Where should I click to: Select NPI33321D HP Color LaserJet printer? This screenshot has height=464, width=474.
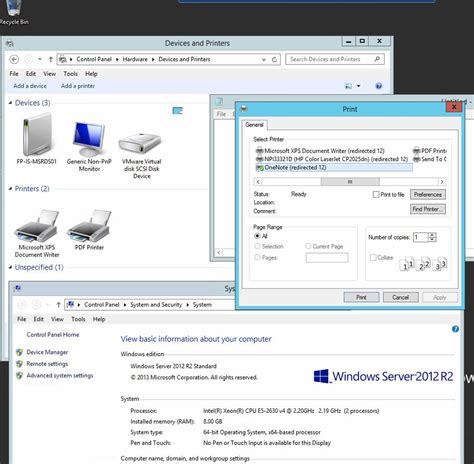point(332,159)
